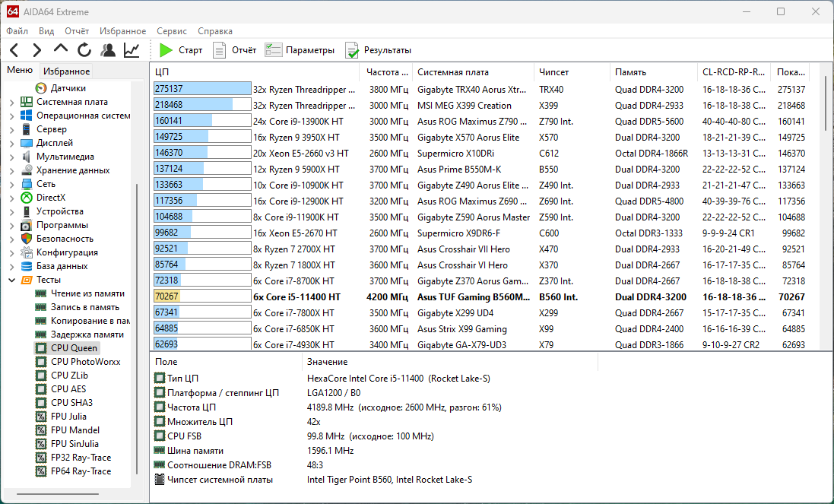Open the FPU Julia test
The width and height of the screenshot is (834, 504).
(x=68, y=417)
